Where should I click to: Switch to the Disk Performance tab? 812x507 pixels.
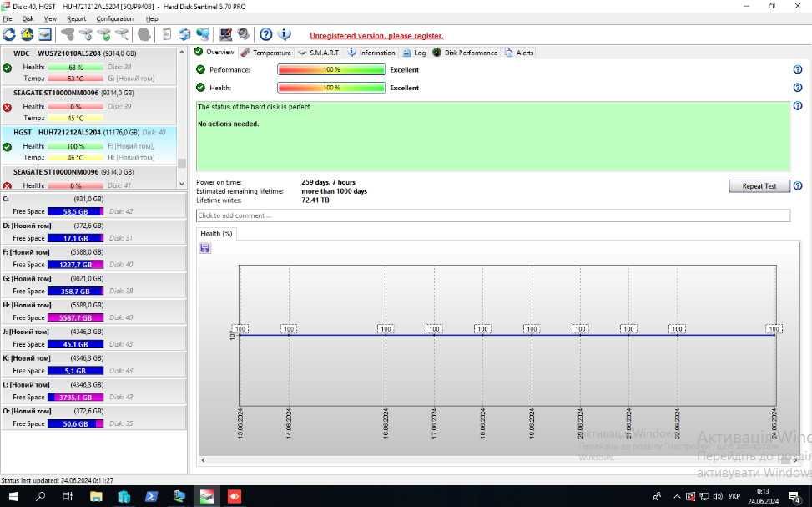465,53
